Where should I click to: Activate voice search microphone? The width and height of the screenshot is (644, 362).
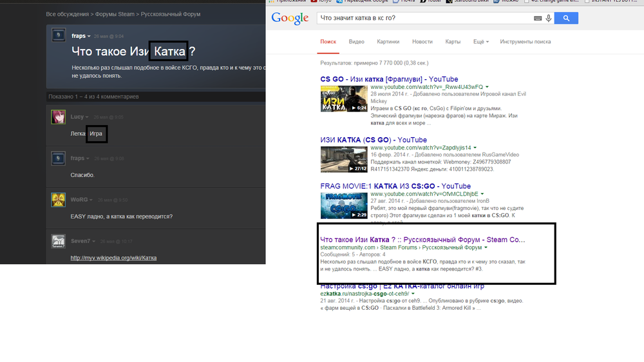pos(549,19)
